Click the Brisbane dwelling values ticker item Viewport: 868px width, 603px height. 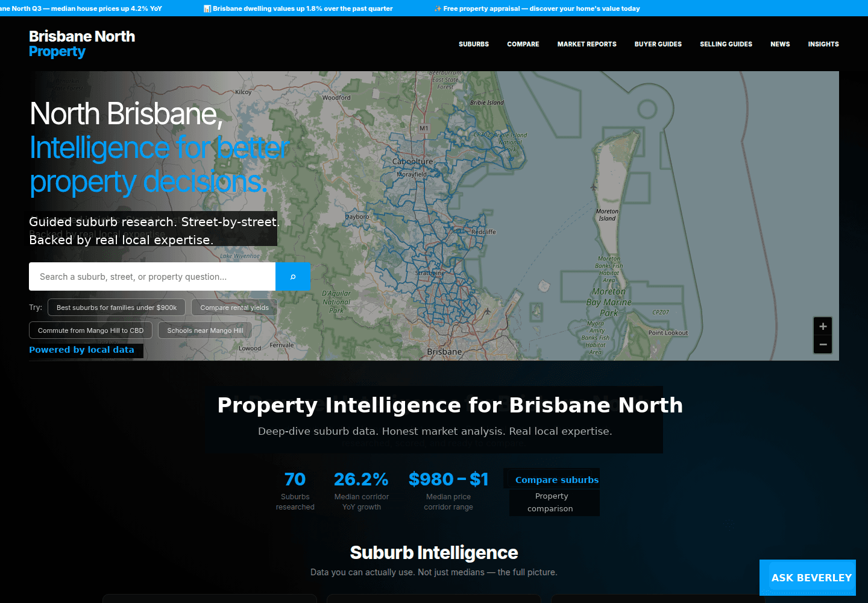(298, 8)
